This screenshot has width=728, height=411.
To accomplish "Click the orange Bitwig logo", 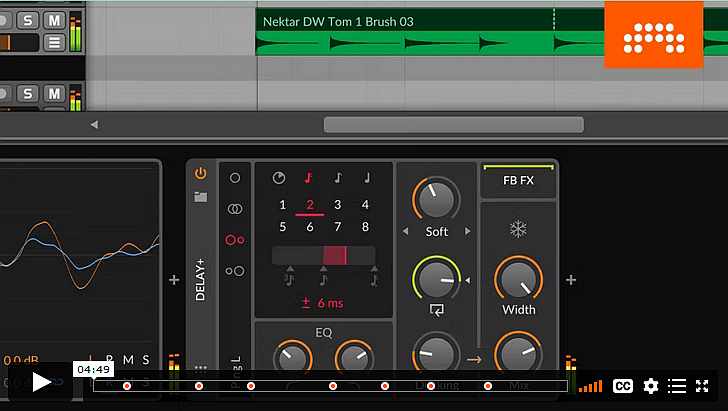I will pyautogui.click(x=654, y=35).
